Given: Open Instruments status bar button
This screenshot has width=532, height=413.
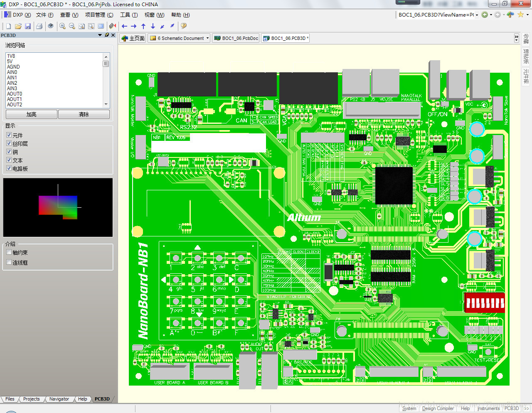Looking at the screenshot, I should pos(488,408).
